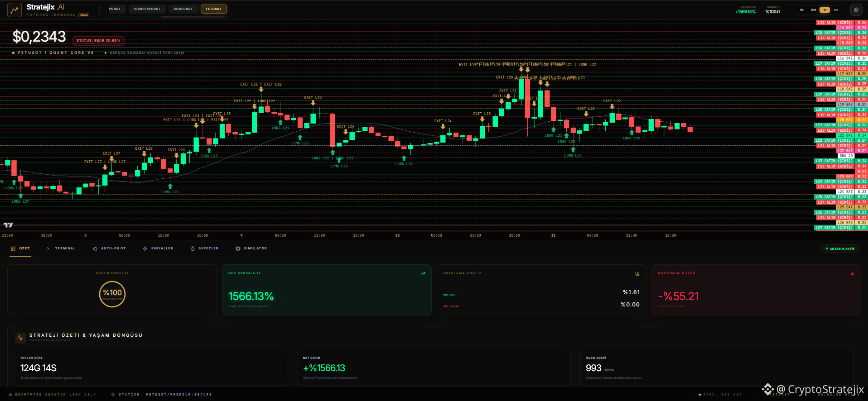Select the DOGEUSDT symbol tab
This screenshot has width=868, height=401.
(183, 9)
